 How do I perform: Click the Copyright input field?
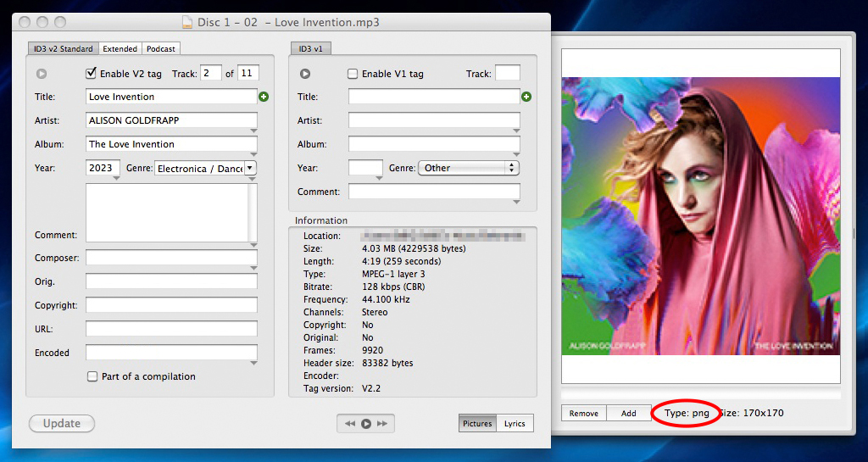171,305
